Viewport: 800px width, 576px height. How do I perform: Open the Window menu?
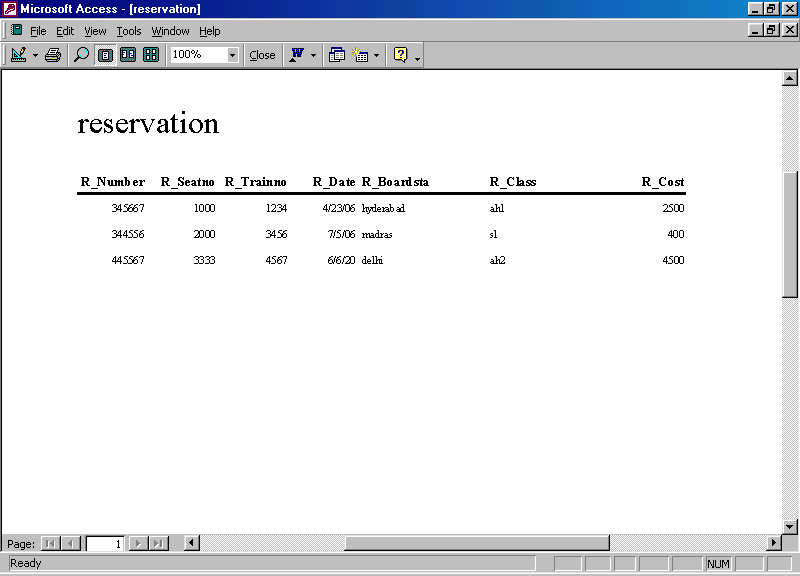tap(170, 31)
